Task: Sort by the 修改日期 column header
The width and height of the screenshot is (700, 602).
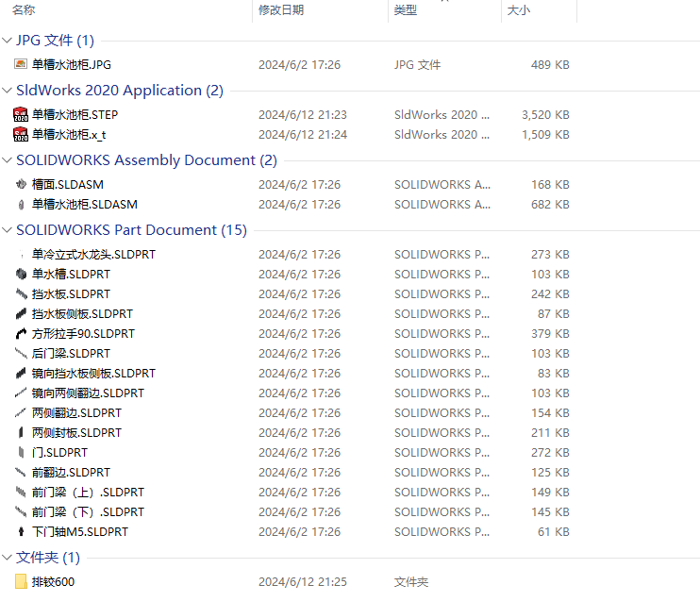Action: pyautogui.click(x=281, y=9)
